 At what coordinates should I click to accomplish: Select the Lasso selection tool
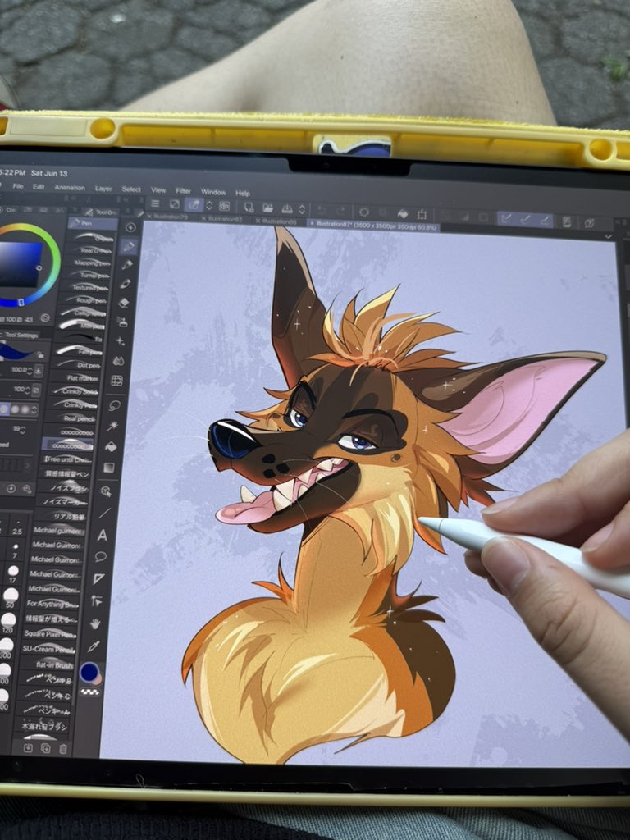click(x=114, y=404)
